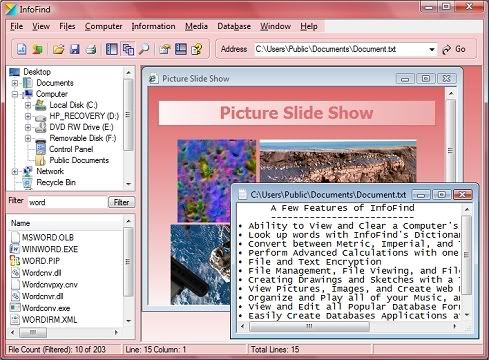Click the Filter text field containing word
This screenshot has height=360, width=489.
[67, 202]
